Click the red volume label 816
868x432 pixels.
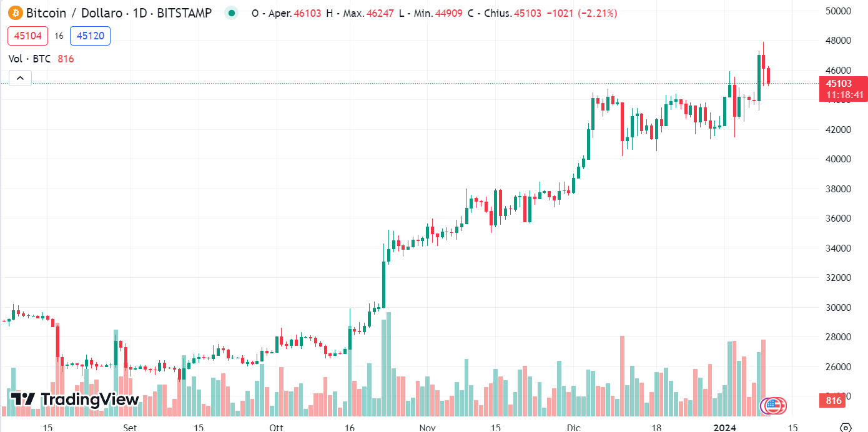[x=834, y=401]
